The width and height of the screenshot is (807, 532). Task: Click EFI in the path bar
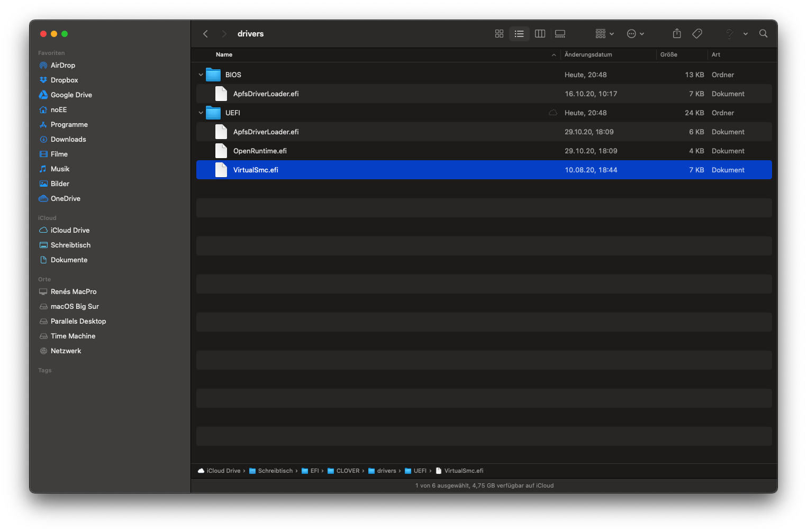310,471
